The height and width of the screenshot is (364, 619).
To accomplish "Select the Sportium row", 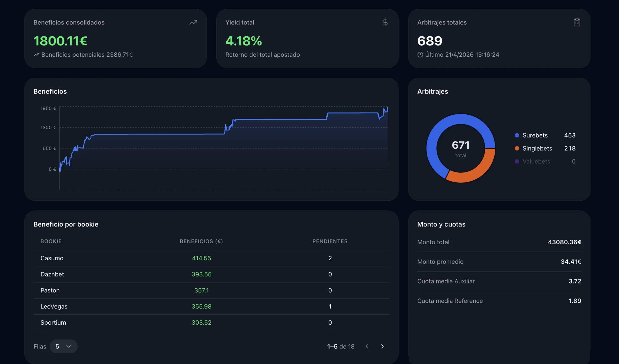I will coord(211,322).
